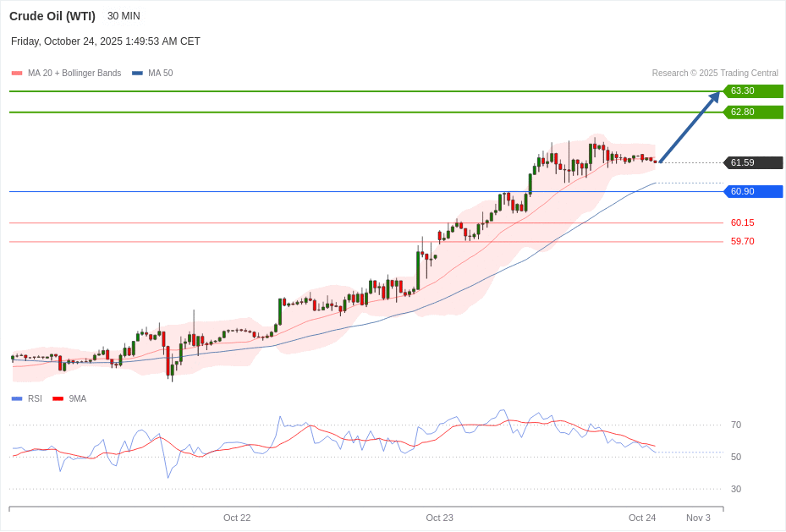
Task: Click the red 9MA legend marker
Action: pos(58,398)
